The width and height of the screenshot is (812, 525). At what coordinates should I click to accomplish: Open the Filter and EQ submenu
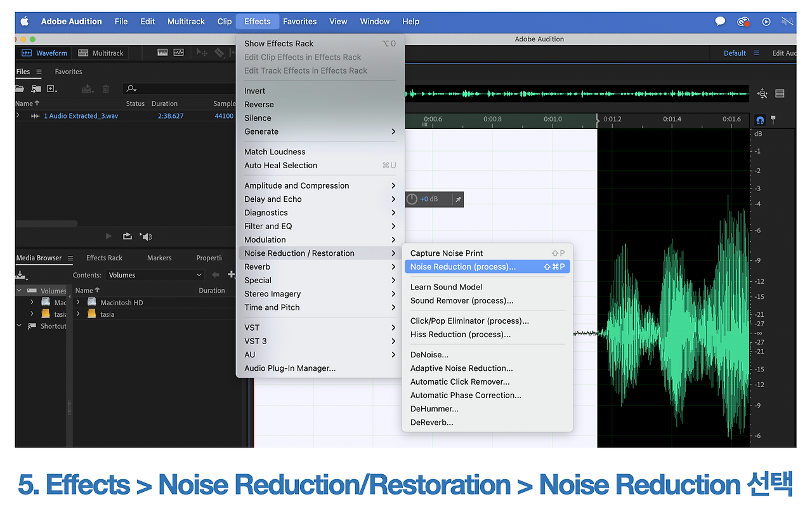coord(320,226)
